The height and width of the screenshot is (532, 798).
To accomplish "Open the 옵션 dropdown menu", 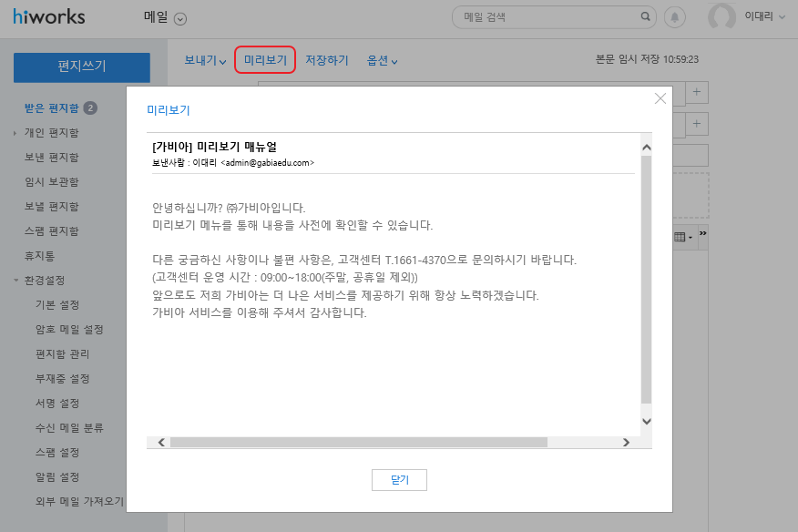I will point(383,61).
